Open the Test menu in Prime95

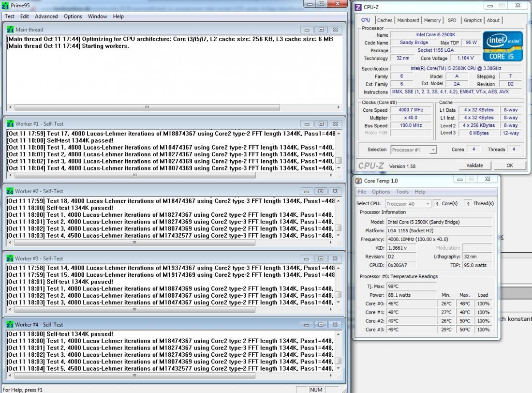pos(10,16)
